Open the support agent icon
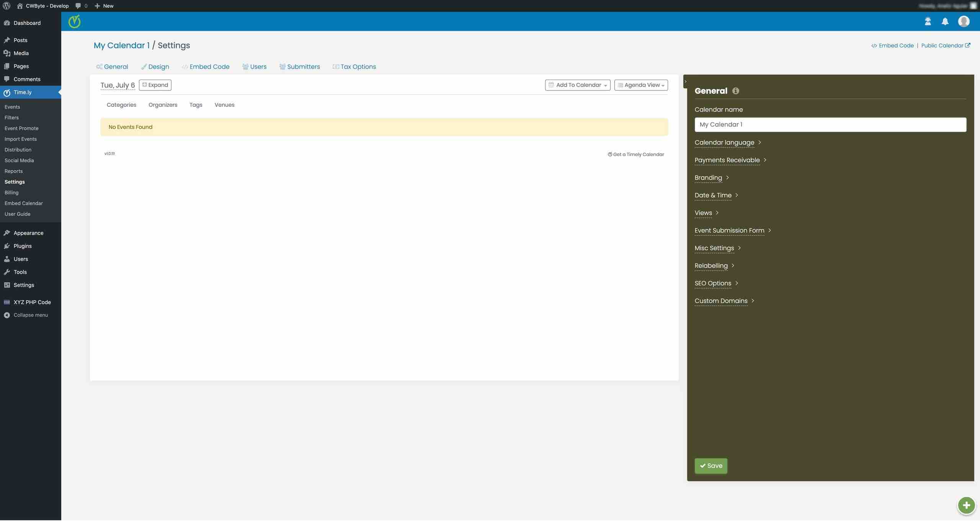The image size is (980, 521). click(x=928, y=21)
